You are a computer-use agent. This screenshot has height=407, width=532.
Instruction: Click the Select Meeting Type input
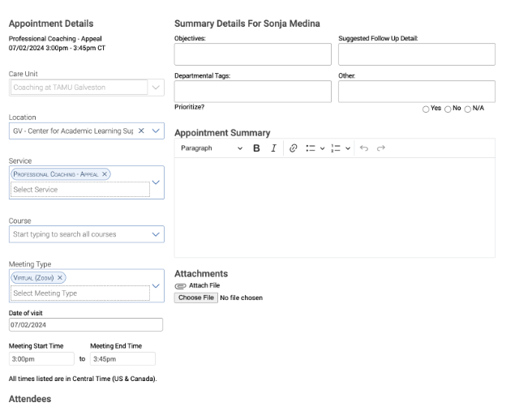click(80, 293)
